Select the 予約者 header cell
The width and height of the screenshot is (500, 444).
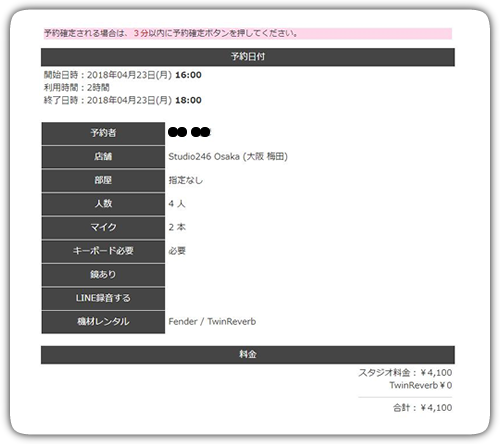click(103, 133)
